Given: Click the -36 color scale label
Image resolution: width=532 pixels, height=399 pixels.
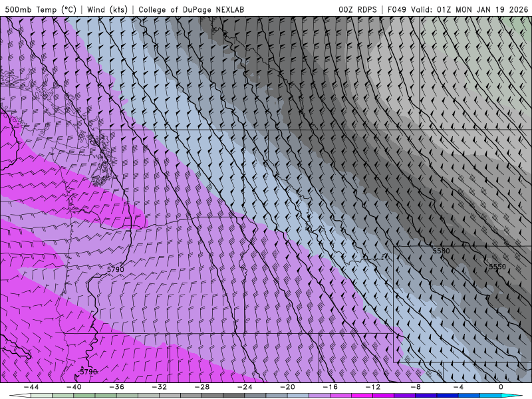Looking at the screenshot, I should point(117,387).
